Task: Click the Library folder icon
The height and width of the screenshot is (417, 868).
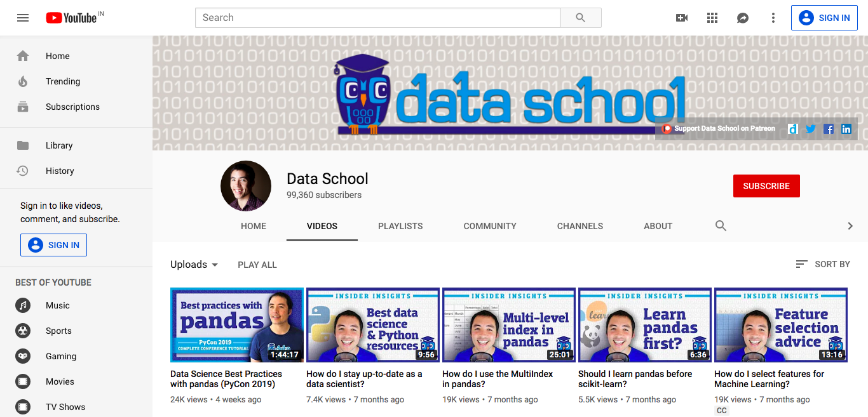Action: click(x=23, y=145)
